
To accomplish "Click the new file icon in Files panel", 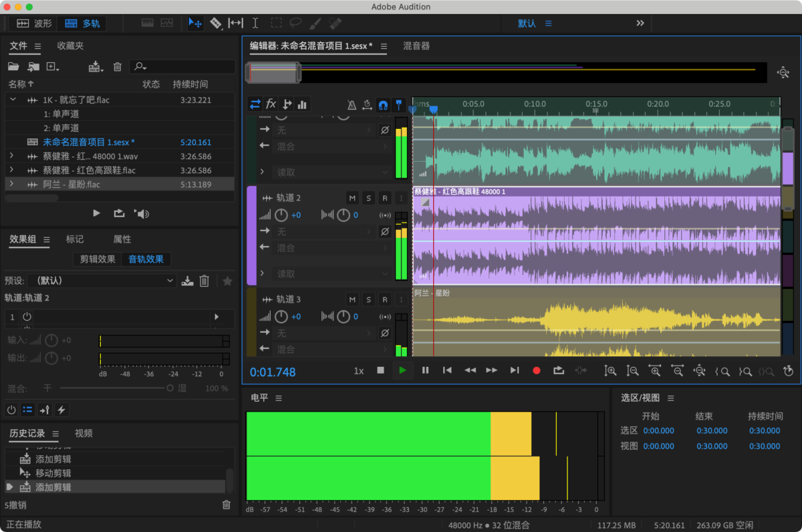I will click(53, 67).
